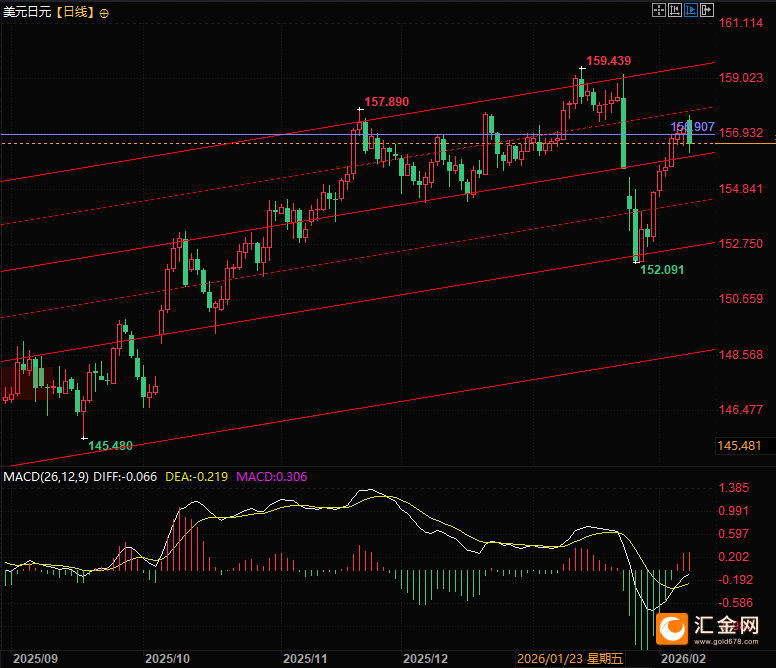Viewport: 776px width, 668px height.
Task: Click the 0.202 MACD axis value
Action: [x=734, y=557]
